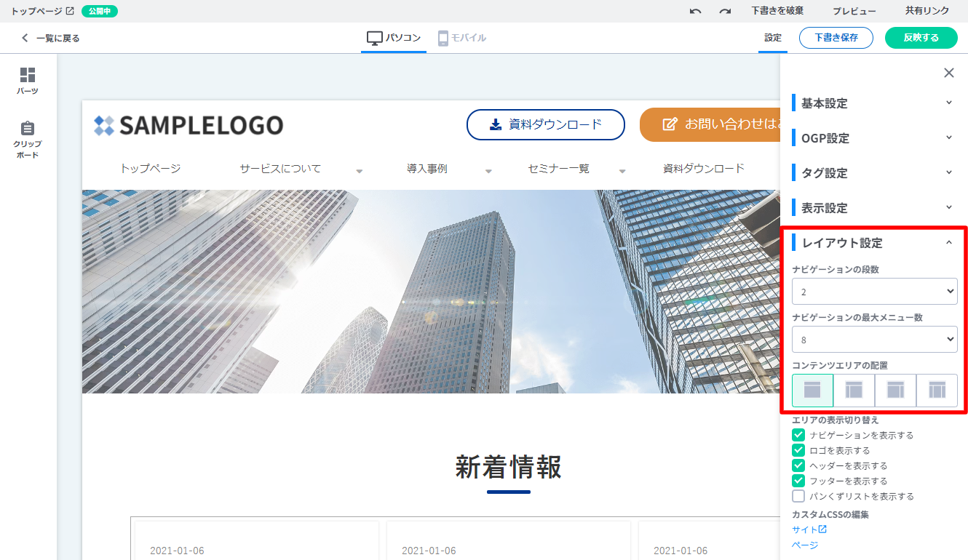Toggle フッターを表示する checkbox

[x=798, y=481]
